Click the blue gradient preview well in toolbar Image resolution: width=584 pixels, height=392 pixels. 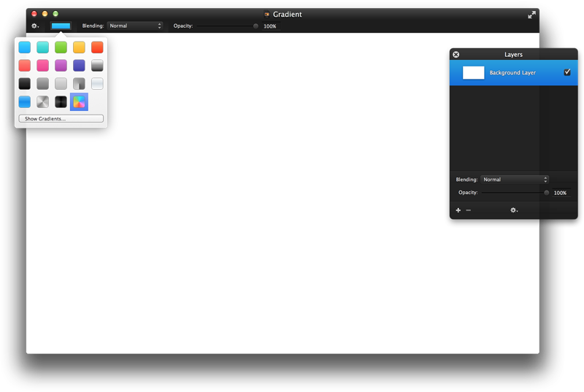coord(61,26)
